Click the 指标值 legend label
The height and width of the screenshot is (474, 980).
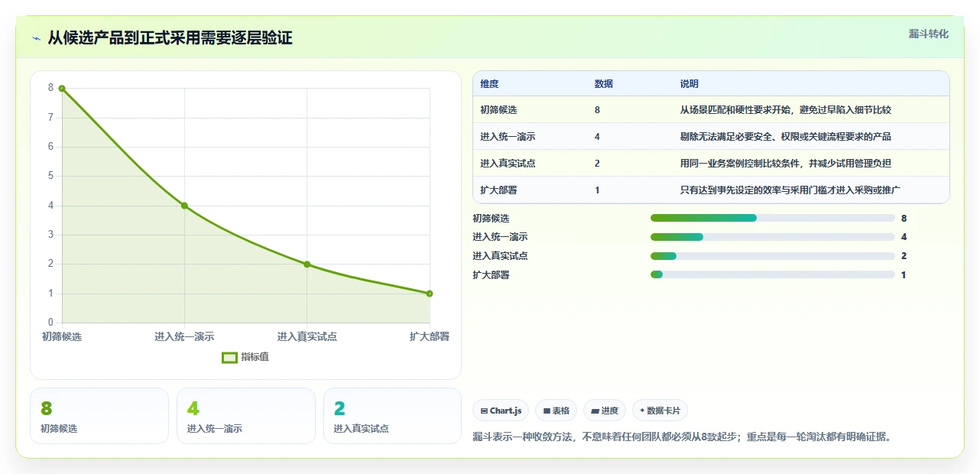click(255, 357)
